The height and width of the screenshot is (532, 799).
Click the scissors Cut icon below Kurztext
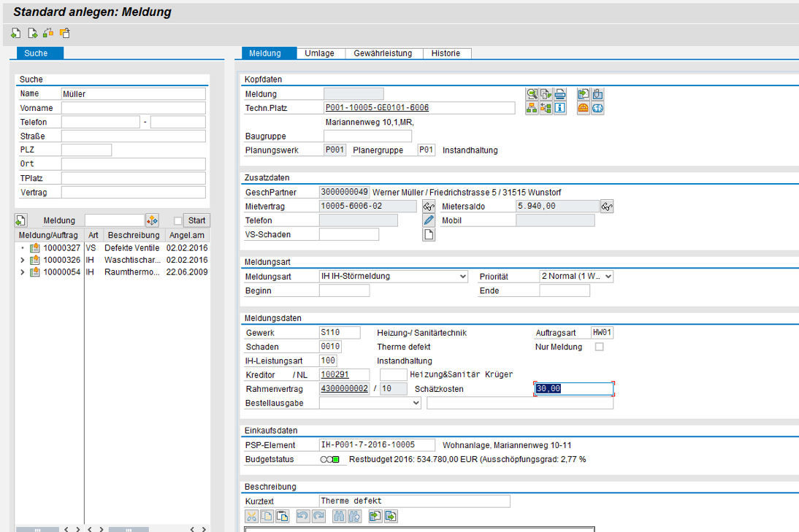(x=252, y=516)
